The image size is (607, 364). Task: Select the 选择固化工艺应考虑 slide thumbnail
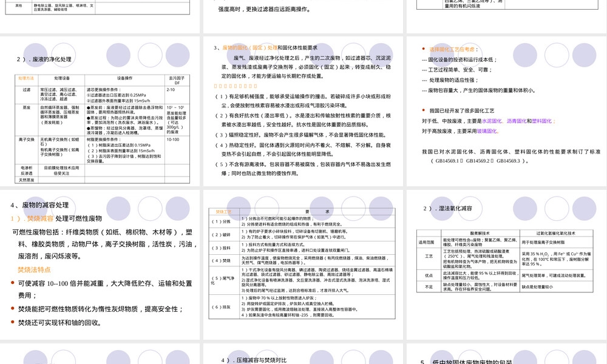[507, 111]
